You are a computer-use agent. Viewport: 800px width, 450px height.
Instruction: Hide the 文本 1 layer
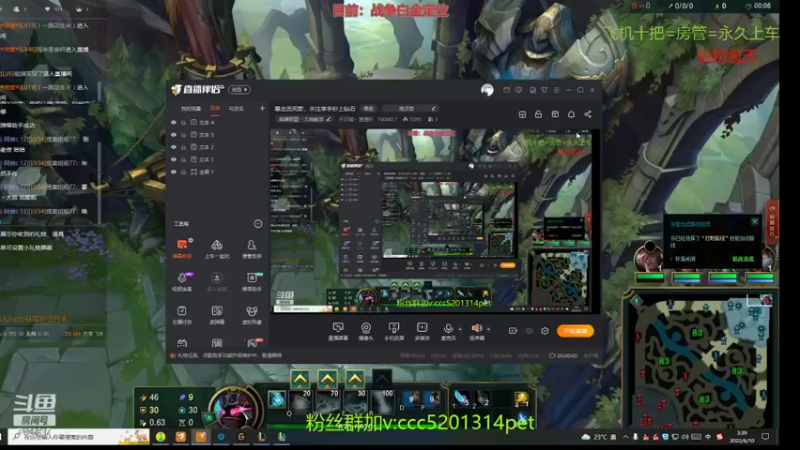173,160
